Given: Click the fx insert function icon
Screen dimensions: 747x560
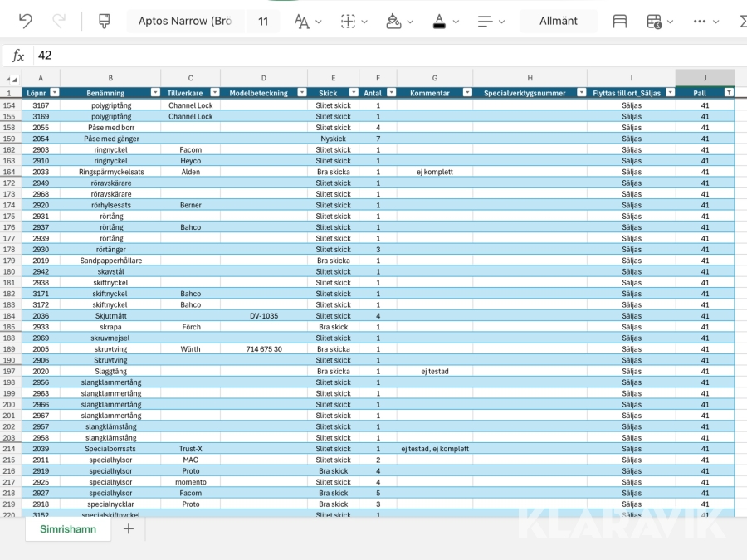Looking at the screenshot, I should 18,56.
